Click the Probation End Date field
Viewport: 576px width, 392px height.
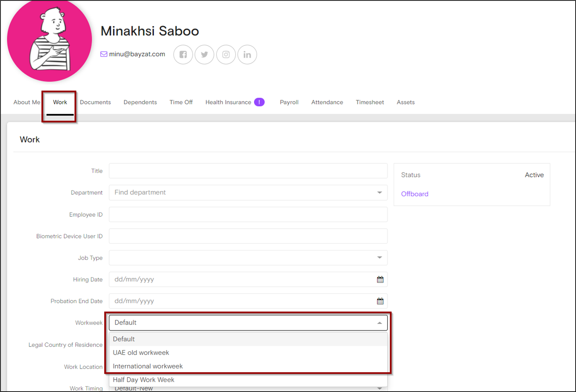(248, 301)
